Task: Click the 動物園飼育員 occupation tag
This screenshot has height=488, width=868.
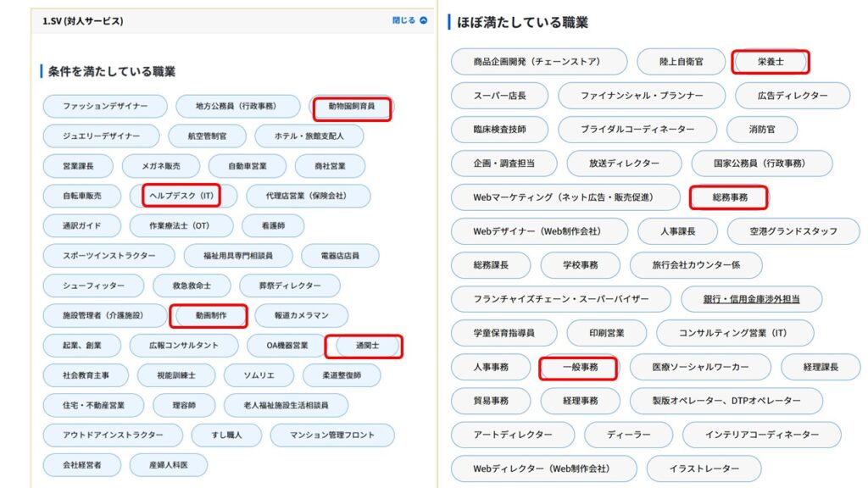Action: (351, 107)
